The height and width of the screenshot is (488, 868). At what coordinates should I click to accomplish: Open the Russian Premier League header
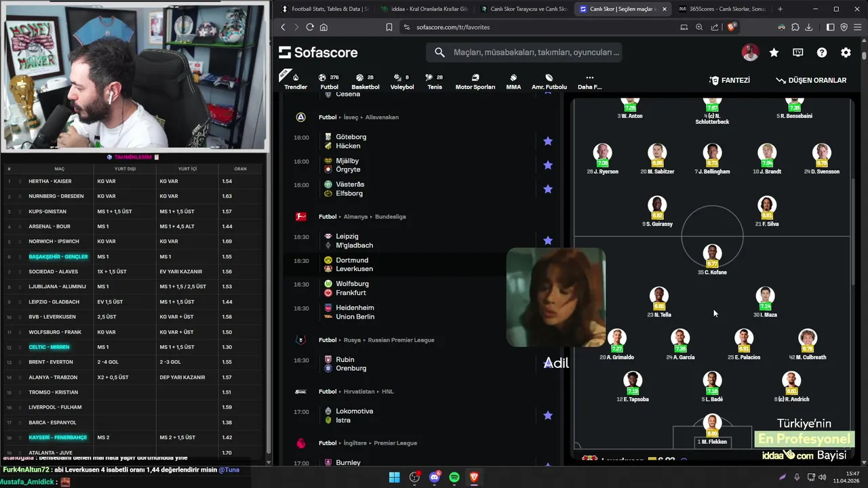(x=376, y=340)
